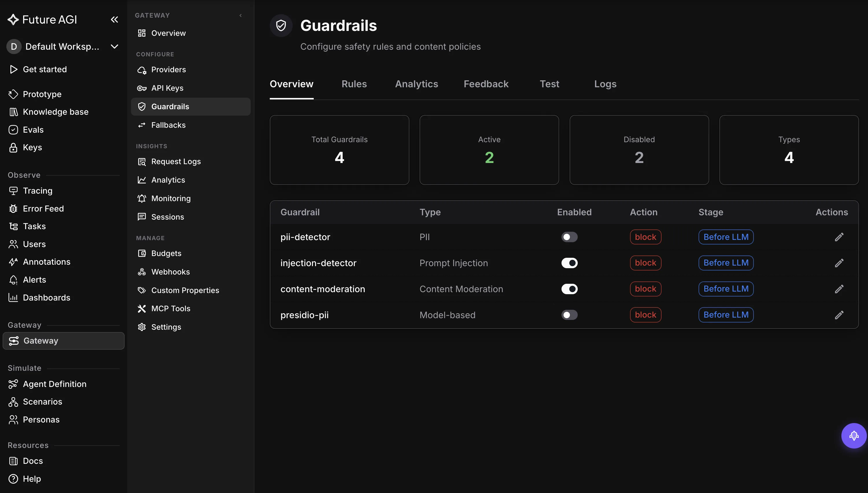
Task: Click the Annotations sparkle icon
Action: click(x=13, y=262)
